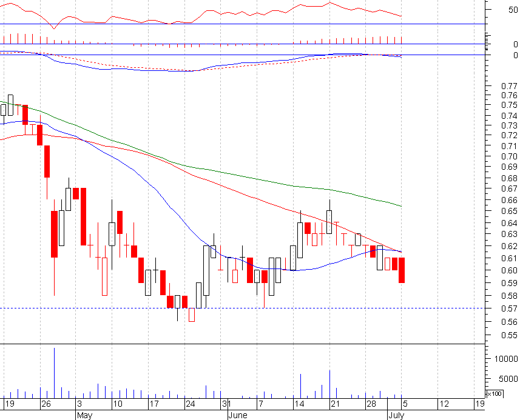Click the 28 date label on the time axis

pos(371,404)
